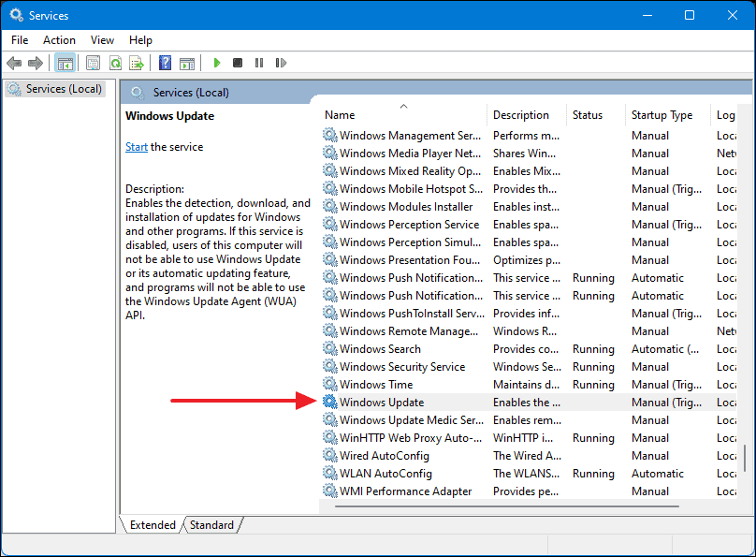
Task: Click 'The Wired A...' description cell
Action: pyautogui.click(x=527, y=456)
